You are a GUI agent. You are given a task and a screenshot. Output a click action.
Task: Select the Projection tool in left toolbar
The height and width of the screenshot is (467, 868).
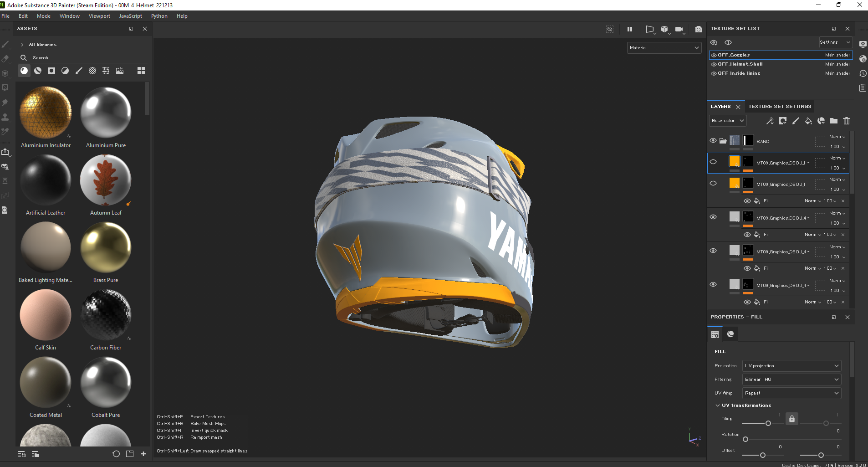pyautogui.click(x=5, y=73)
